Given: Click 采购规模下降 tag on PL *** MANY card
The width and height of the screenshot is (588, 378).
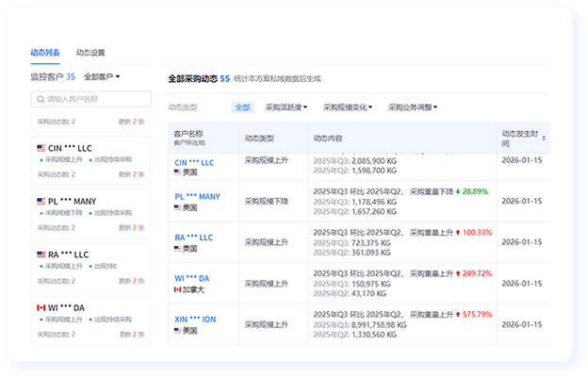Looking at the screenshot, I should 64,213.
